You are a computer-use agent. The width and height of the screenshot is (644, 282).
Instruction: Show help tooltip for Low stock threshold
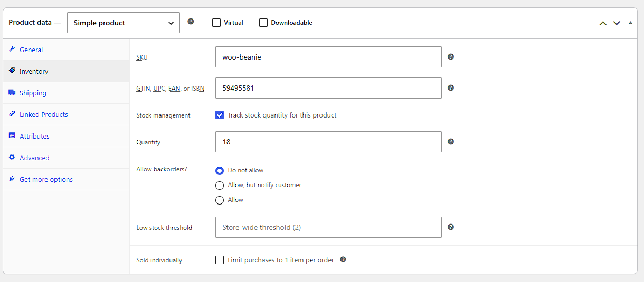pyautogui.click(x=451, y=227)
